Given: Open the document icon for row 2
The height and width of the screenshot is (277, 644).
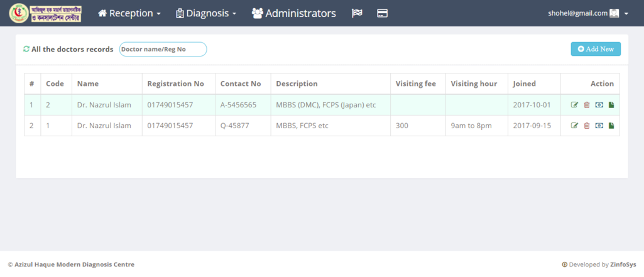Looking at the screenshot, I should [611, 126].
